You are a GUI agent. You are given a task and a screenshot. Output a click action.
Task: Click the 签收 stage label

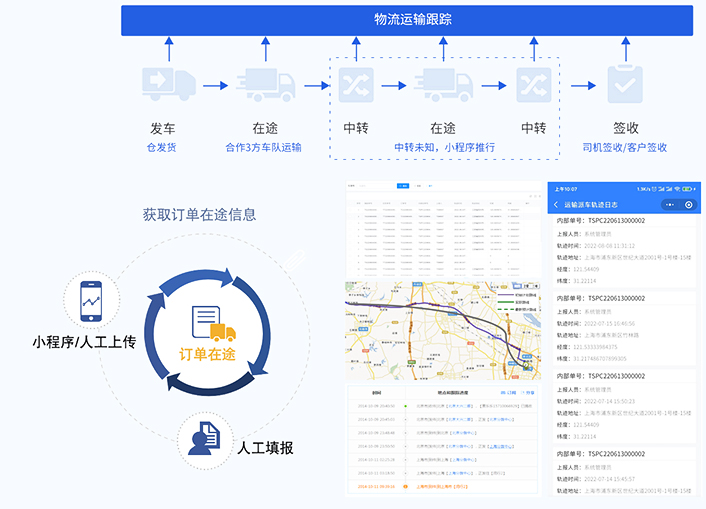click(625, 128)
